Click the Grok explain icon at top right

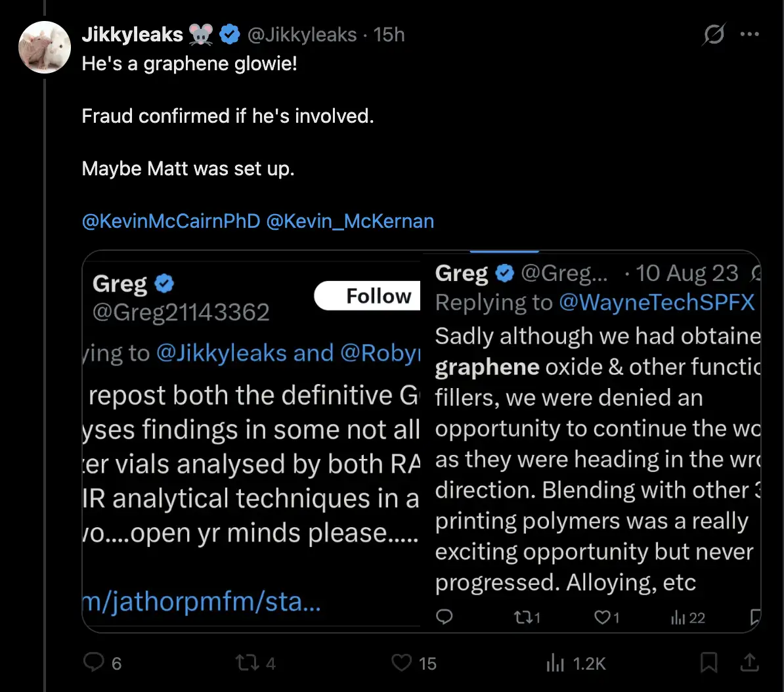pyautogui.click(x=713, y=35)
